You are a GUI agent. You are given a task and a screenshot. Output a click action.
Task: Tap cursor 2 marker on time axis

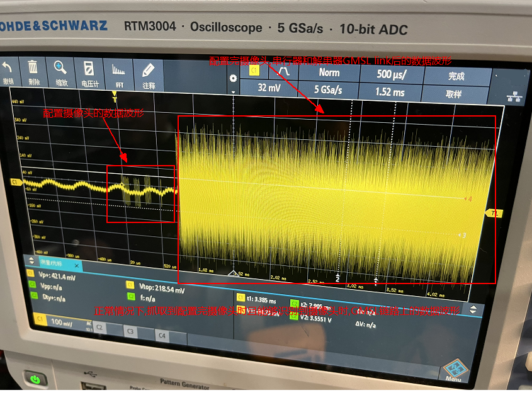337,277
